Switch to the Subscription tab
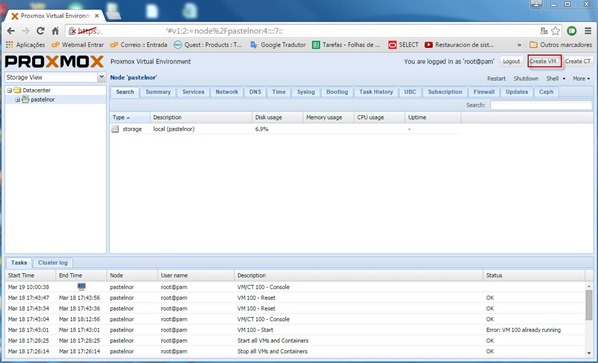The width and height of the screenshot is (598, 363). pos(445,92)
